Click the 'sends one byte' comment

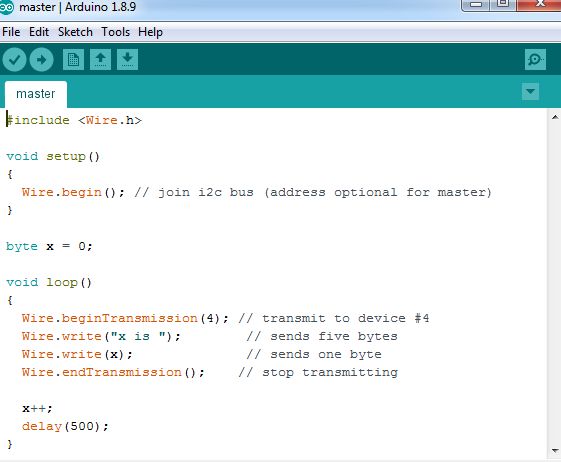tap(314, 354)
